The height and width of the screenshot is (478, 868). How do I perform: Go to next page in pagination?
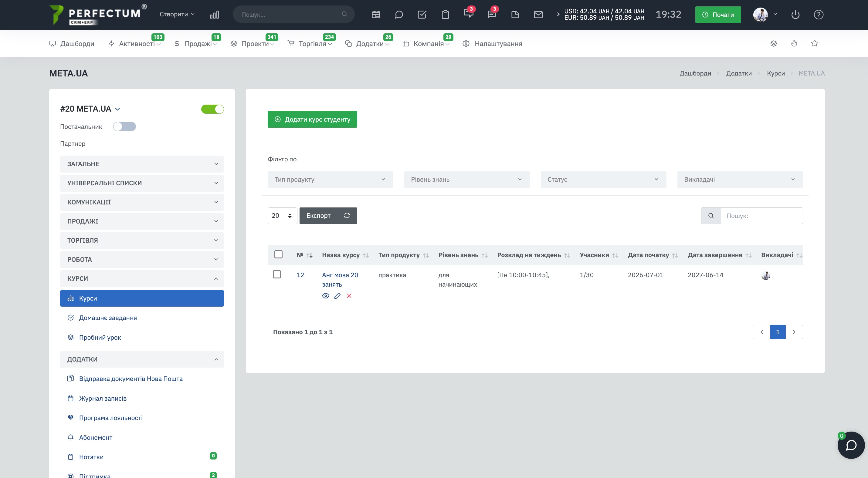(794, 332)
